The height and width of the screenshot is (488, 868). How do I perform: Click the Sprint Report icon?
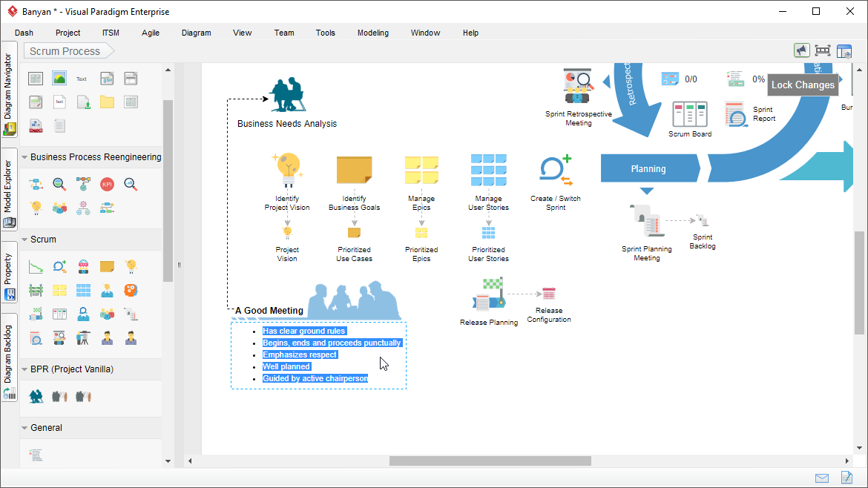[737, 114]
